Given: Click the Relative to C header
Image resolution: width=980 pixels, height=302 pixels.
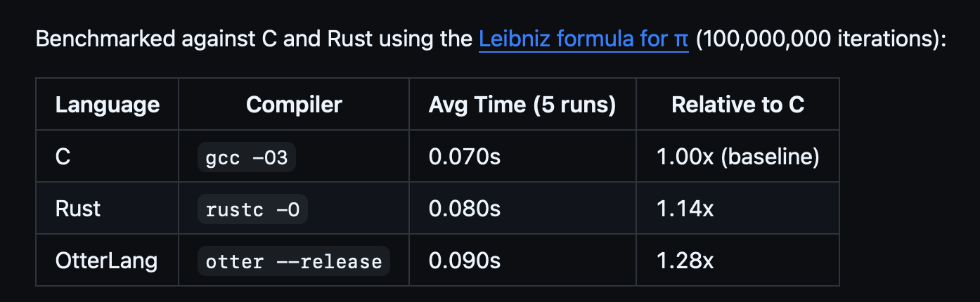Looking at the screenshot, I should [x=737, y=105].
